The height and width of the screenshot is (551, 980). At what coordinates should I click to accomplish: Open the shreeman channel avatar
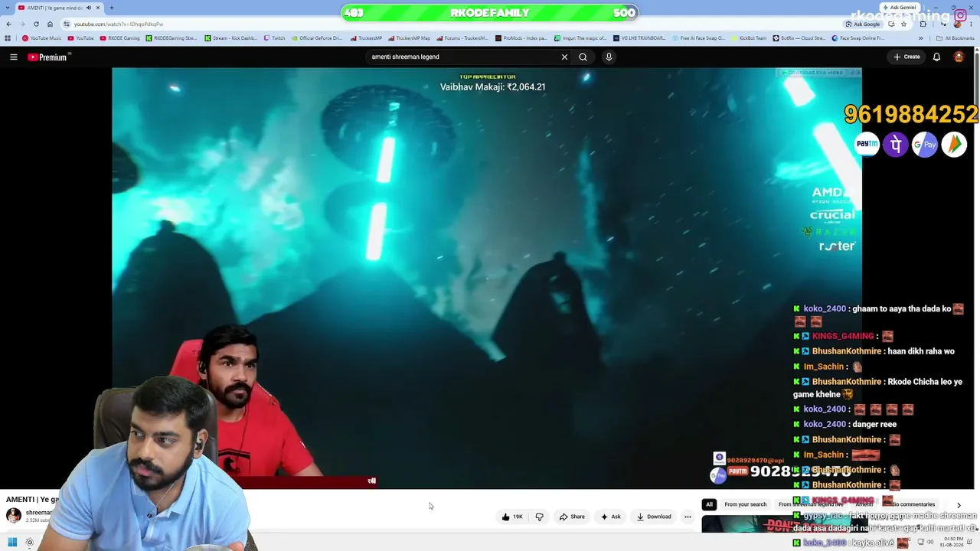pyautogui.click(x=14, y=516)
